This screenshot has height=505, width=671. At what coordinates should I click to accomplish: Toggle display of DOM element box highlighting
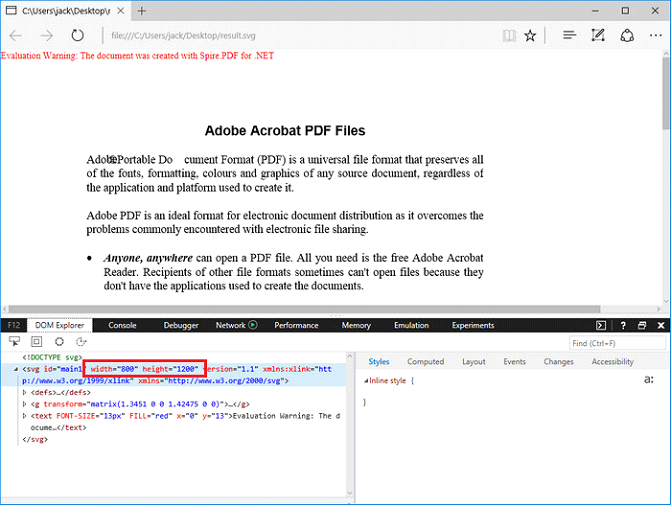37,342
